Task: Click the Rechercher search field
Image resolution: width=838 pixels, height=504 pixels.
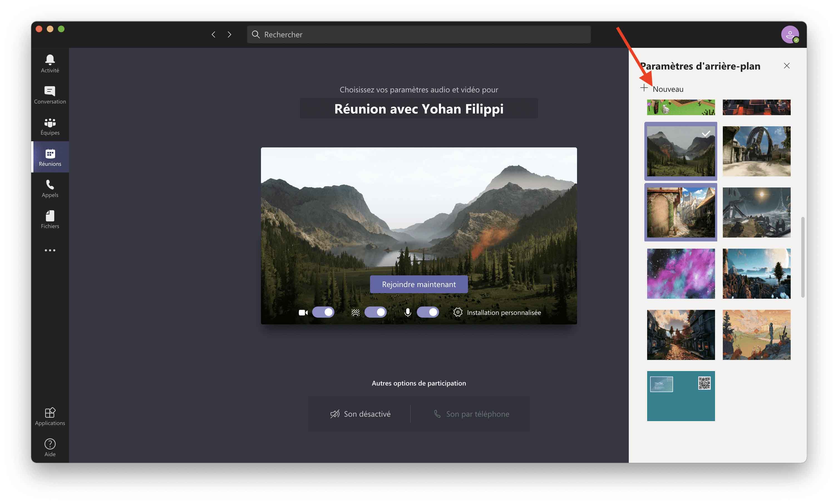Action: pos(418,34)
